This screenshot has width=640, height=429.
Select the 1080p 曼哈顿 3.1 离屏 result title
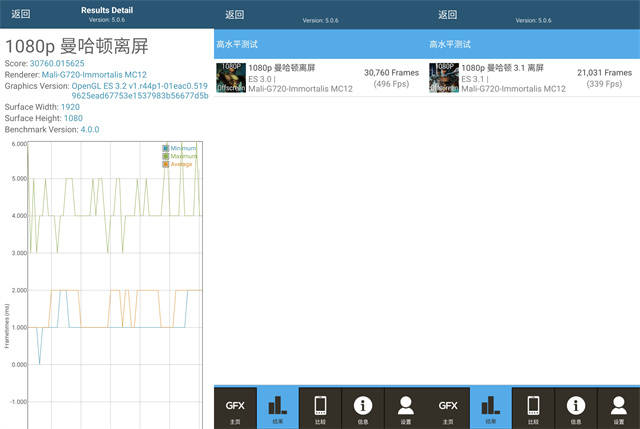(x=502, y=68)
